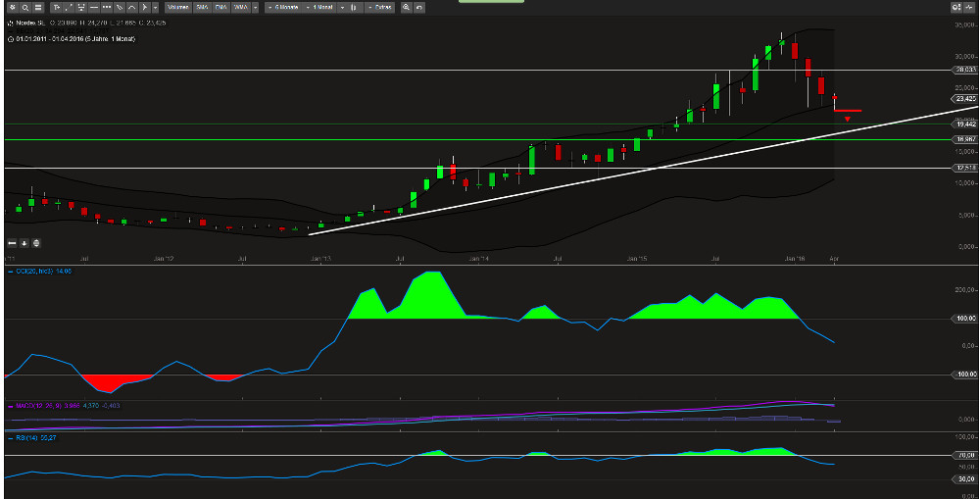Click the down arrow chart button
The height and width of the screenshot is (499, 980).
point(24,243)
